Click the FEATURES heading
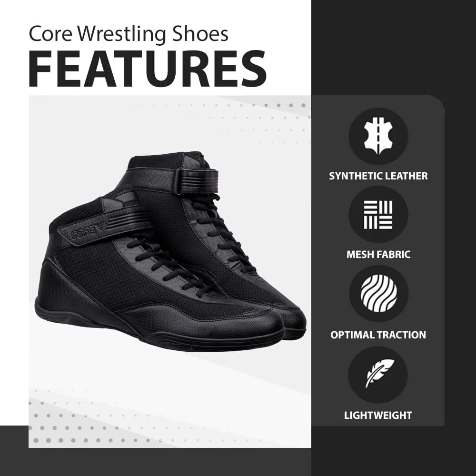476x476 pixels. tap(148, 69)
